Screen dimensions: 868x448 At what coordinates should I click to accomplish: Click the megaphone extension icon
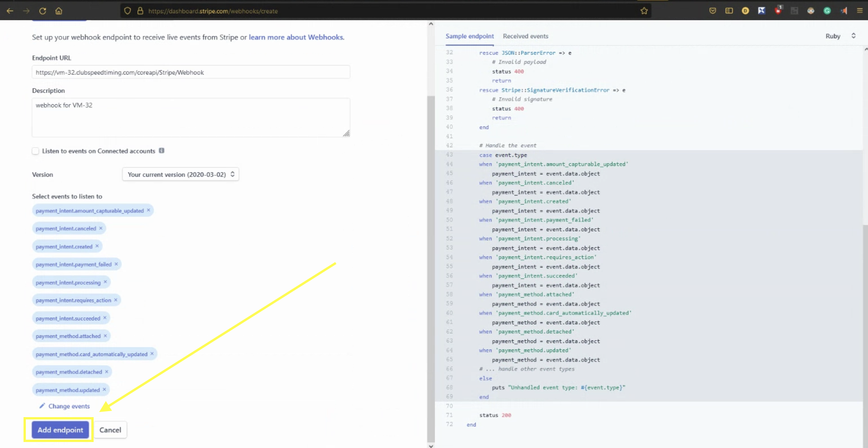pyautogui.click(x=844, y=11)
